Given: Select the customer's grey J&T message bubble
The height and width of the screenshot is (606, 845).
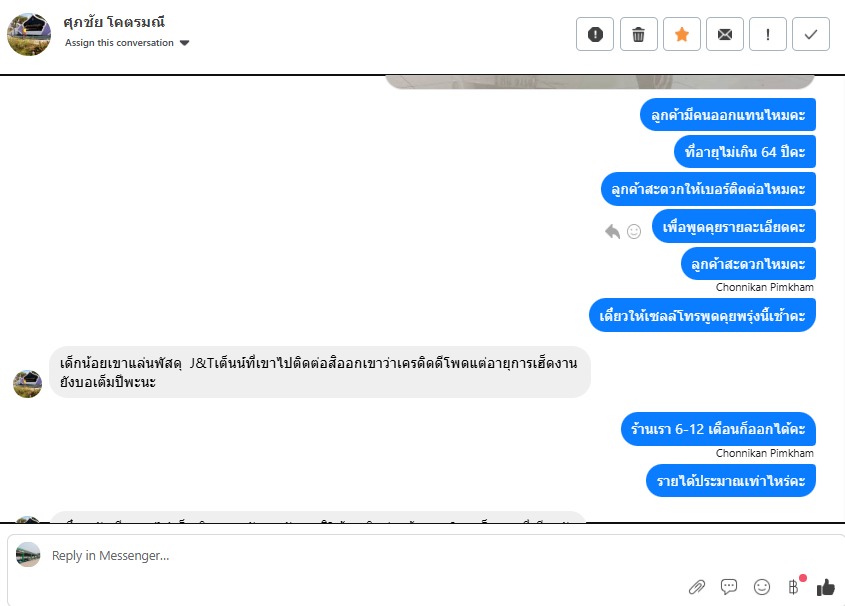Looking at the screenshot, I should (320, 372).
